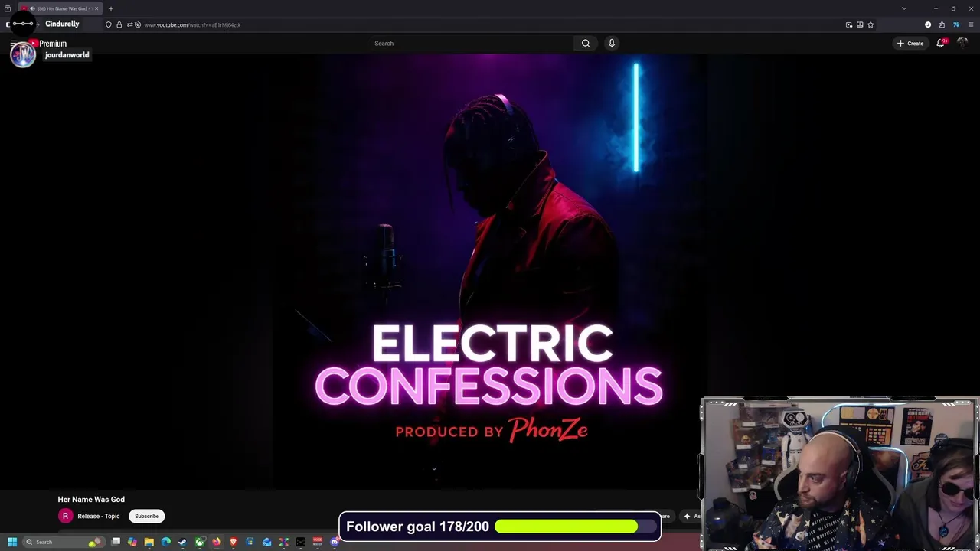This screenshot has width=980, height=551.
Task: Bookmark this page with the star icon
Action: 871,24
